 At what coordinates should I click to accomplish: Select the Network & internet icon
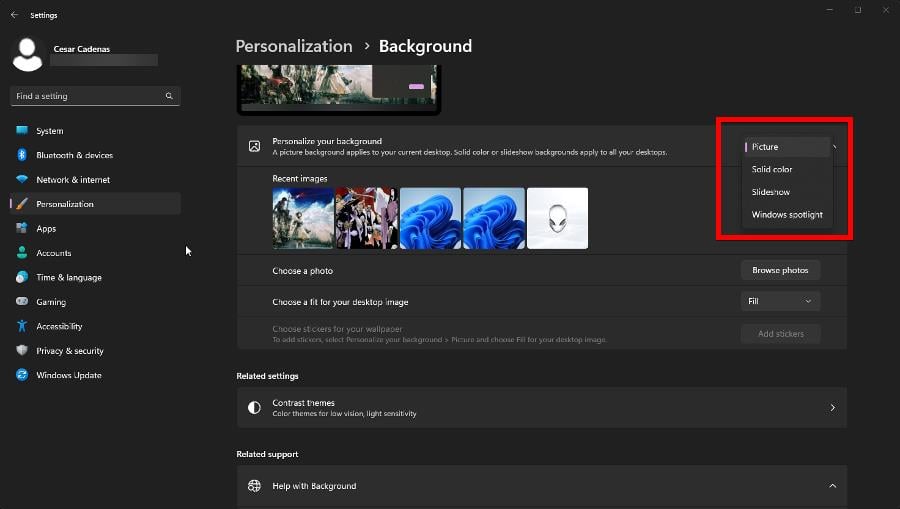pyautogui.click(x=21, y=180)
